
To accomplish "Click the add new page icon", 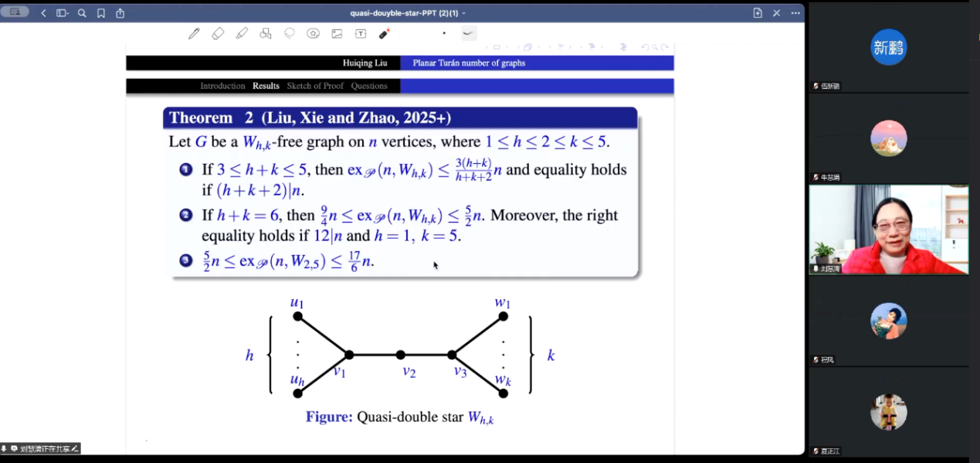I will tap(758, 13).
